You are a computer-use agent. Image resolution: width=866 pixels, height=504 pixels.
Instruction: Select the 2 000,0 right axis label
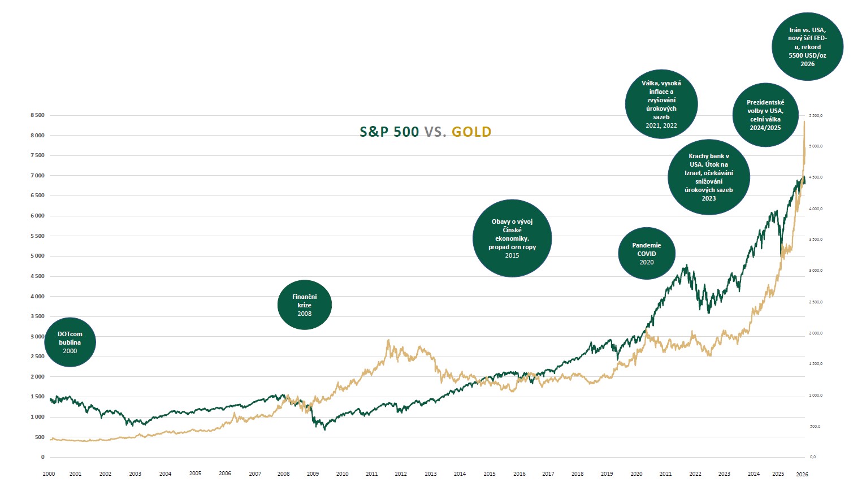pyautogui.click(x=816, y=333)
